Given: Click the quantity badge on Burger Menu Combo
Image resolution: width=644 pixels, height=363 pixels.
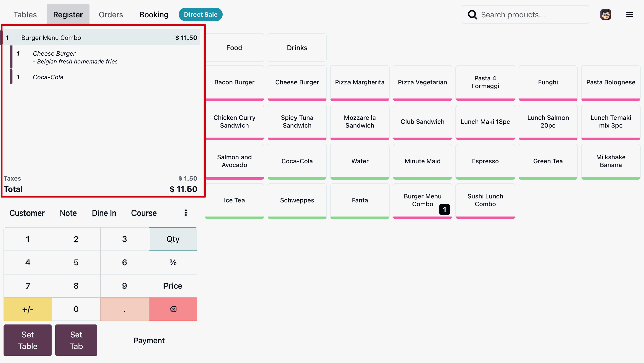Looking at the screenshot, I should point(444,210).
